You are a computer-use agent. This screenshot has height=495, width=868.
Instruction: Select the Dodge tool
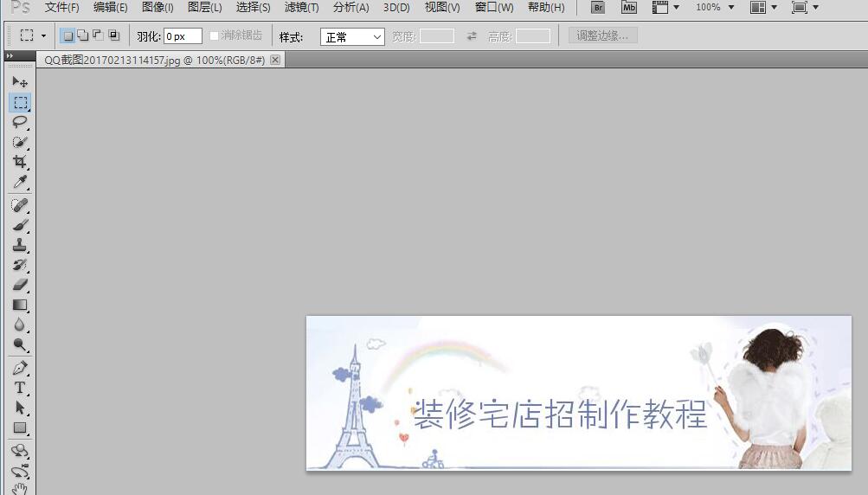20,345
